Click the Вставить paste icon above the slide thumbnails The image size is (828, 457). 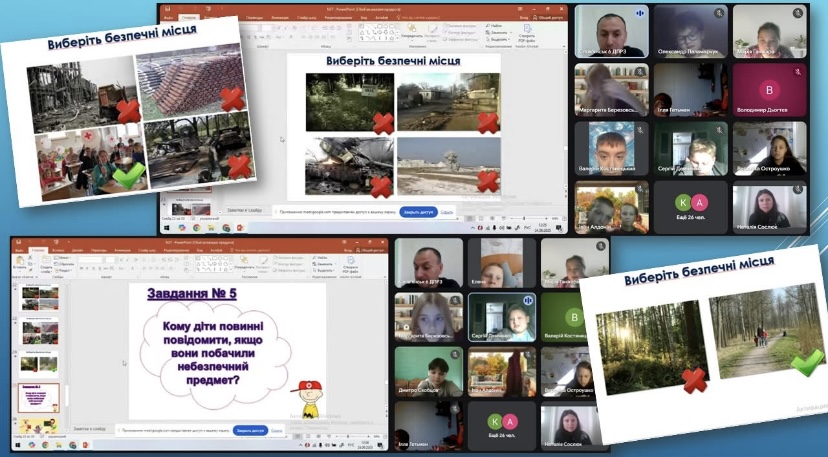point(20,261)
